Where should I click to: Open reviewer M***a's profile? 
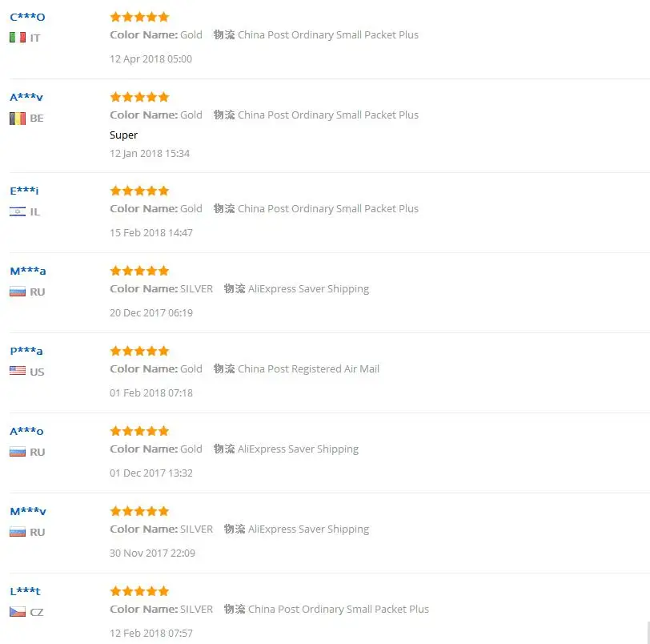click(x=28, y=271)
